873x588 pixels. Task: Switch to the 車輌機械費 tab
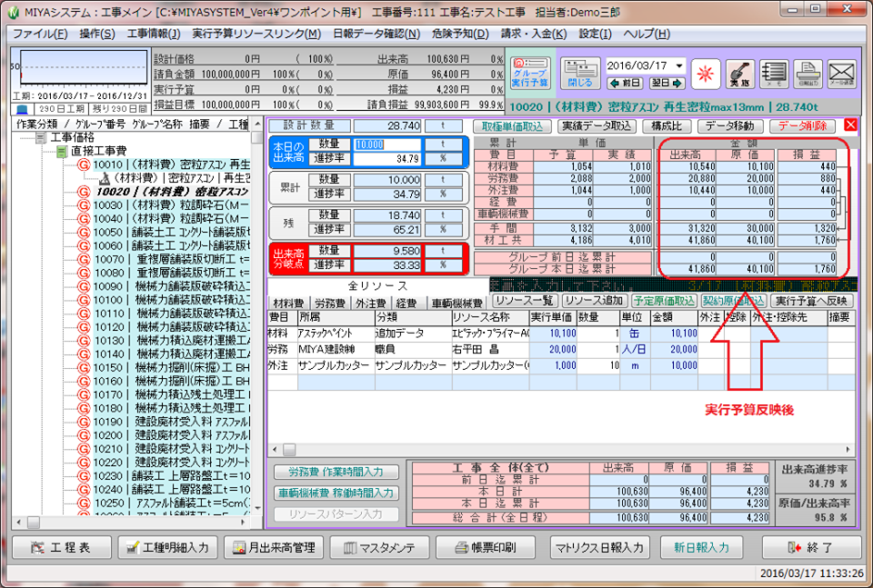pos(457,304)
